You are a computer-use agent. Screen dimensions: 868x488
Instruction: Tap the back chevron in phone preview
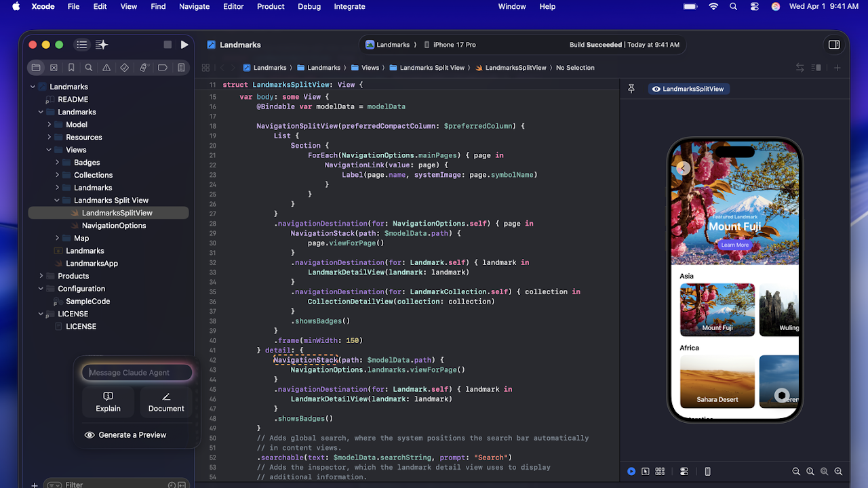(684, 168)
